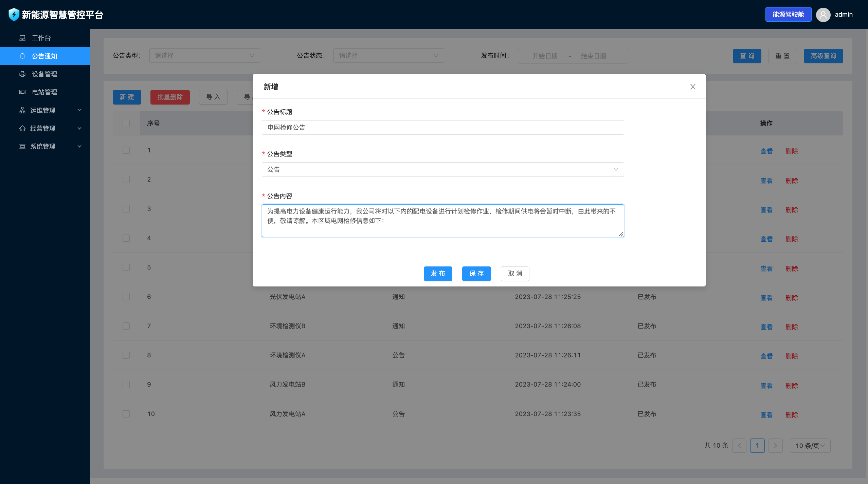Click the laptop icon beside 工作台

(22, 38)
